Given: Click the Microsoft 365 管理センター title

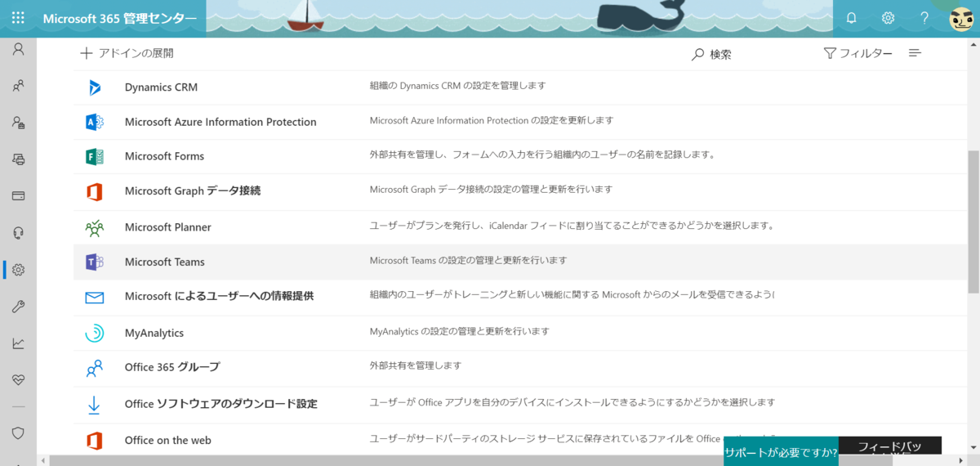Looking at the screenshot, I should click(119, 18).
